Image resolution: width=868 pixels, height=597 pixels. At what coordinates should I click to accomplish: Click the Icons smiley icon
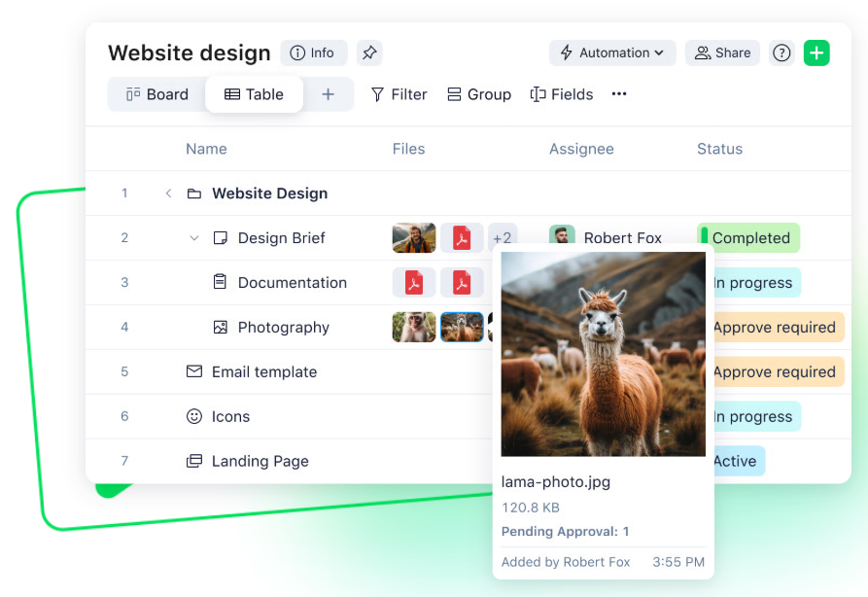click(x=193, y=416)
